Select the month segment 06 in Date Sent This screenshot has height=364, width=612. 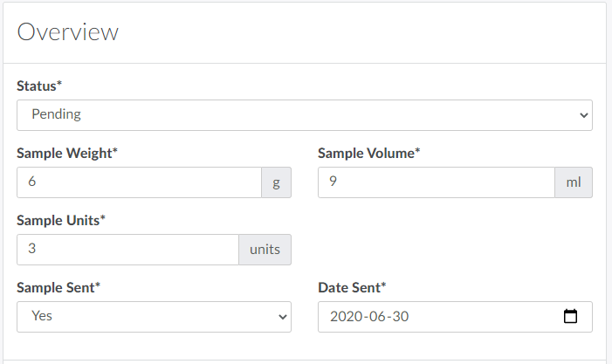(x=377, y=317)
